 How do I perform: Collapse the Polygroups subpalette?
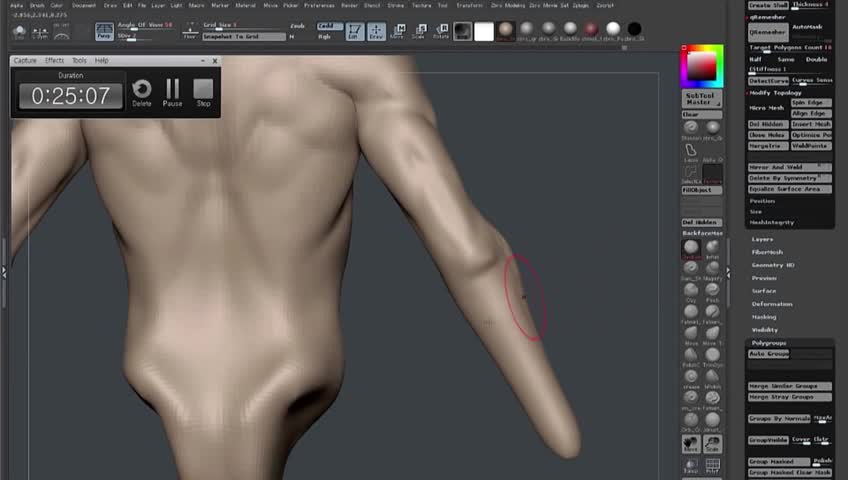(768, 343)
